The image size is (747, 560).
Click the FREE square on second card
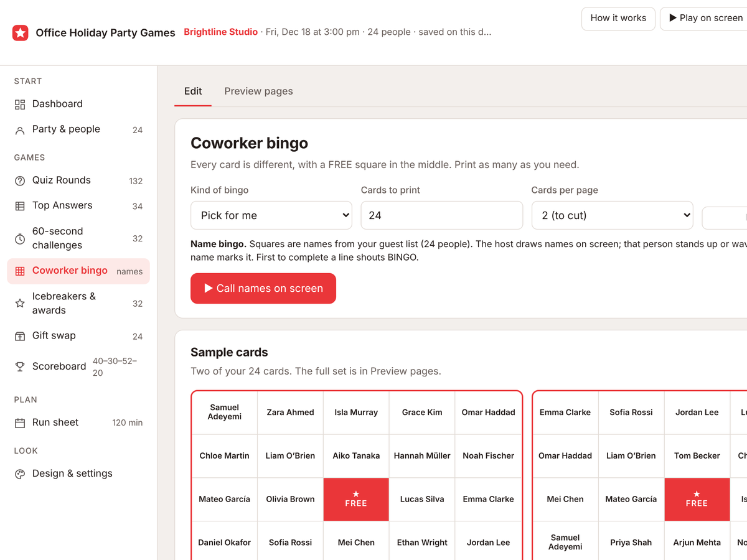point(697,499)
